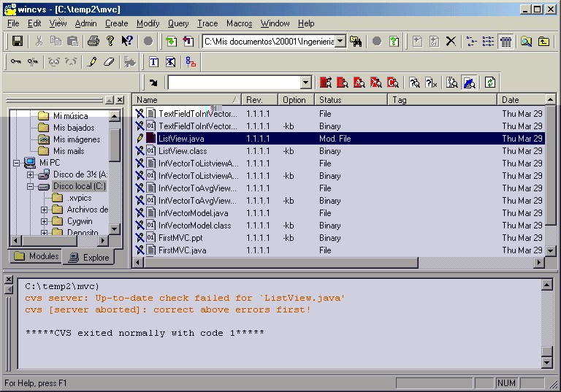Click the red graph icon in second toolbar

tap(191, 62)
